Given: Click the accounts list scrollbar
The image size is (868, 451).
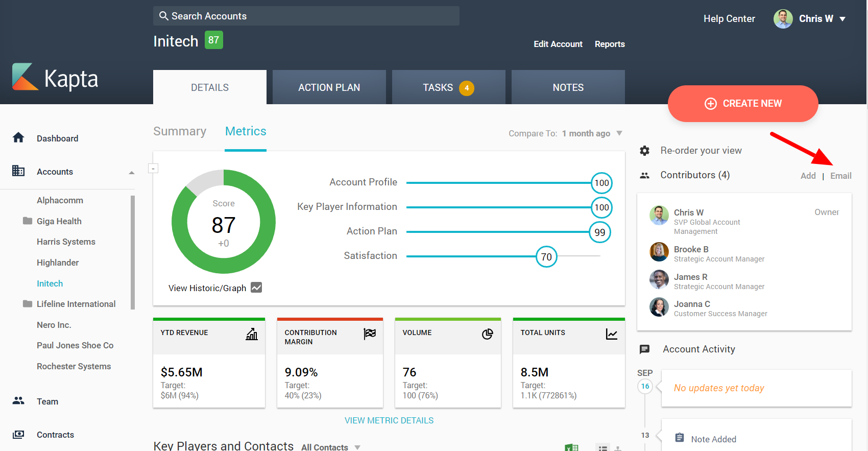Looking at the screenshot, I should 133,252.
